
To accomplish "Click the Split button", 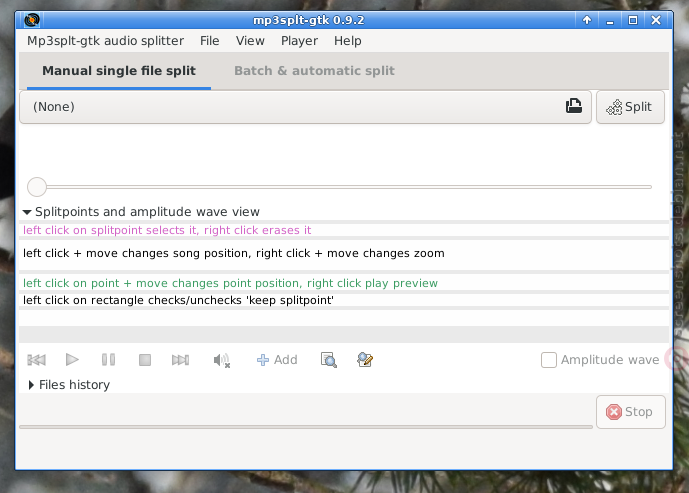I will tap(630, 107).
